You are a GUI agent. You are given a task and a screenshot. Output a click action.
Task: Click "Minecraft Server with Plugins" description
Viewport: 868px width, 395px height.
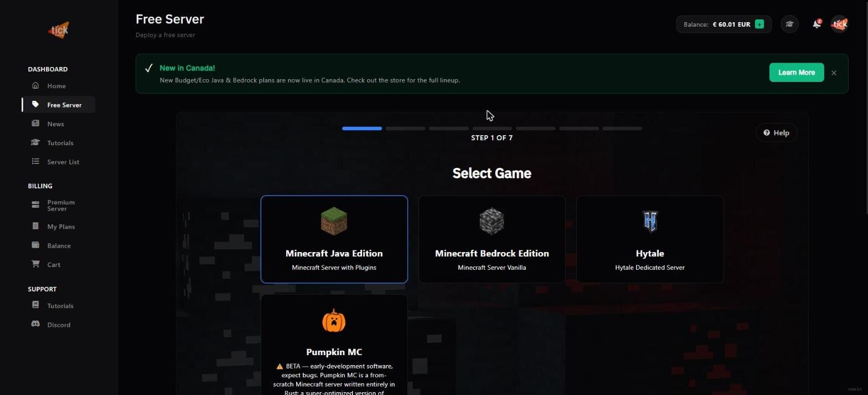(334, 268)
